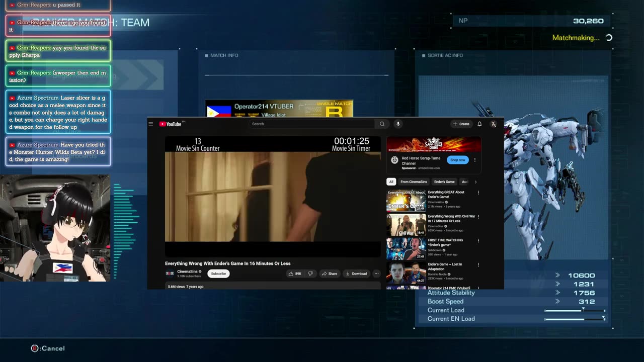Click the Share arrow icon

[324, 274]
